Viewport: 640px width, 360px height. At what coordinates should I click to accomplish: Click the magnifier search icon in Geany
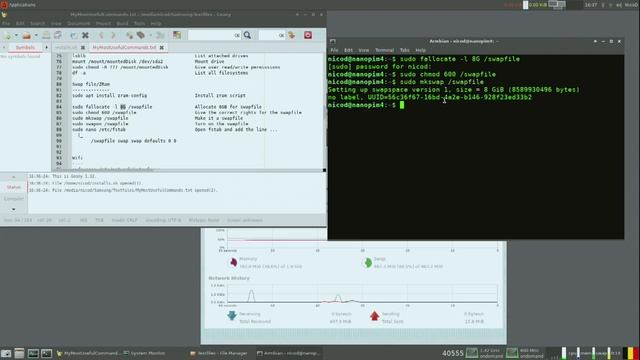pyautogui.click(x=247, y=36)
